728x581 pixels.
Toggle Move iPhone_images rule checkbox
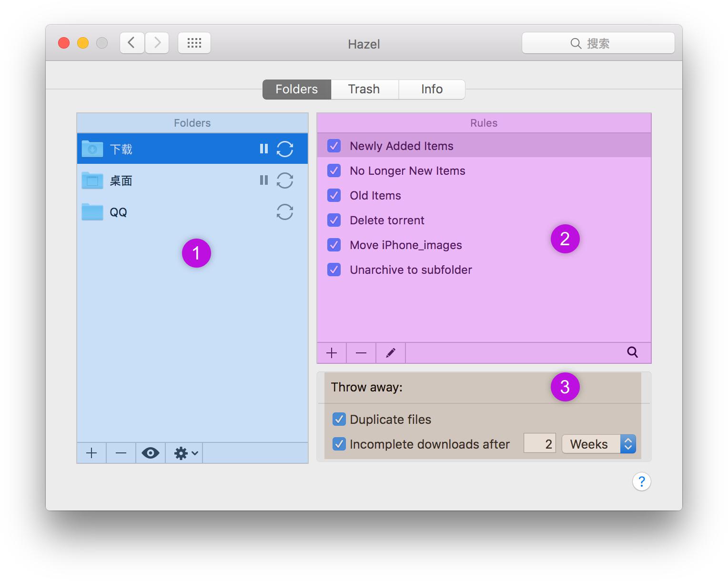coord(334,245)
